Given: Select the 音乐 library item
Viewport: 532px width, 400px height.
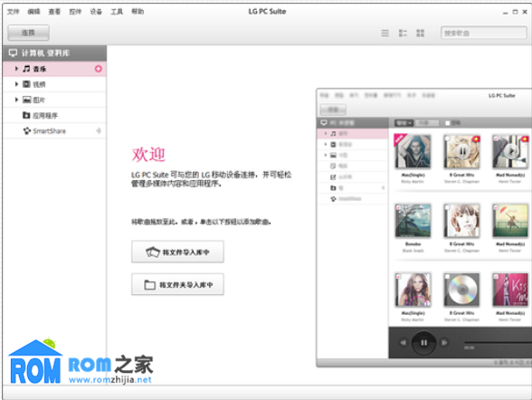Looking at the screenshot, I should 54,69.
